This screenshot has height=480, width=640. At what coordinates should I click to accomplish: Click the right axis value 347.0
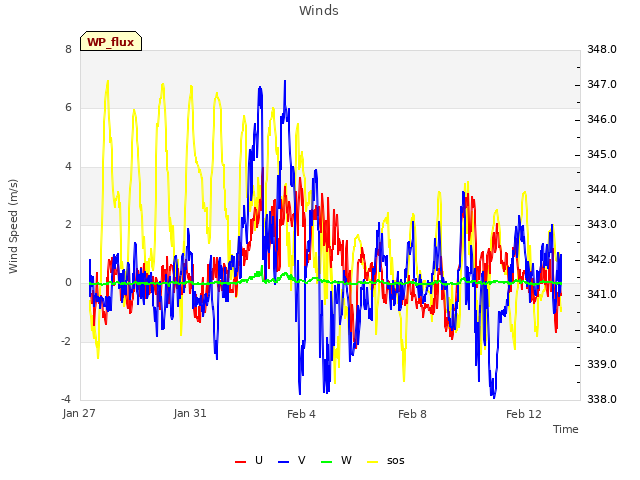602,84
